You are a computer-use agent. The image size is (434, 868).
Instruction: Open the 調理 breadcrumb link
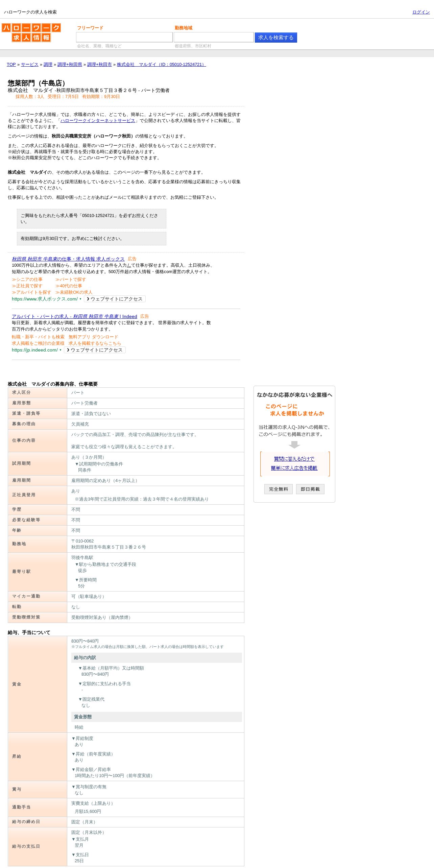coord(48,65)
